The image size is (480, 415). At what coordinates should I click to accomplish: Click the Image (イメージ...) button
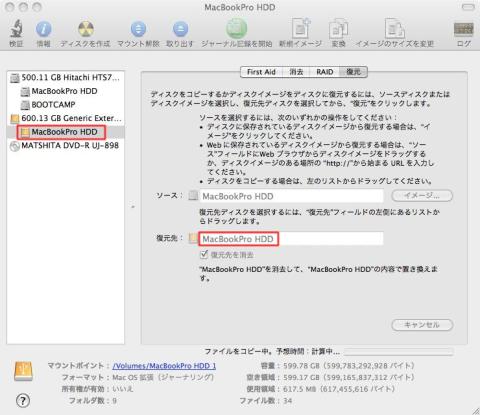[x=422, y=196]
